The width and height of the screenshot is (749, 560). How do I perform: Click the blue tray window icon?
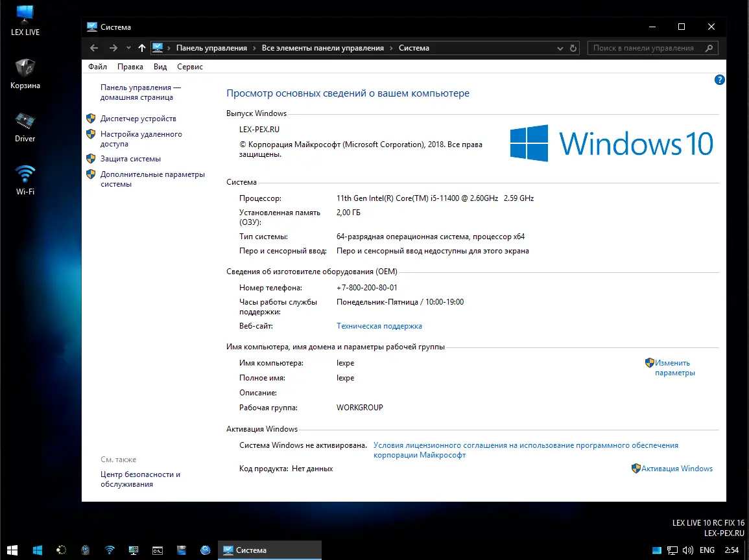(x=657, y=550)
